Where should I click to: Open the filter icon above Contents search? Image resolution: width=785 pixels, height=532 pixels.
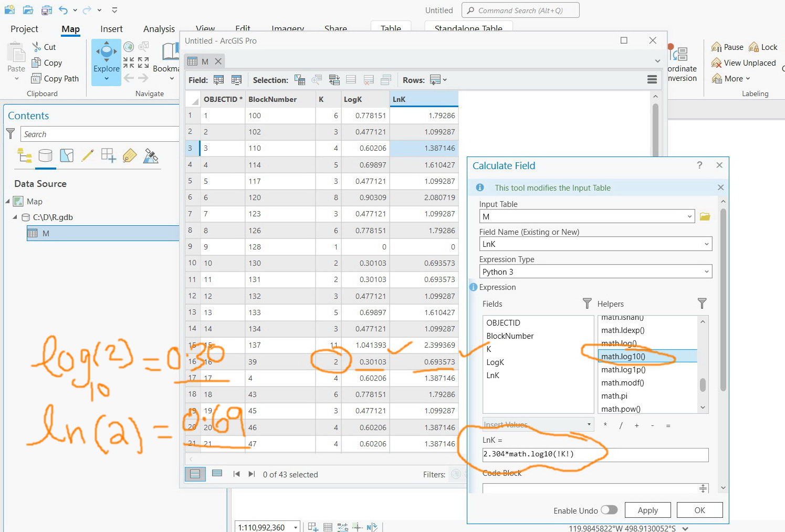click(x=11, y=134)
